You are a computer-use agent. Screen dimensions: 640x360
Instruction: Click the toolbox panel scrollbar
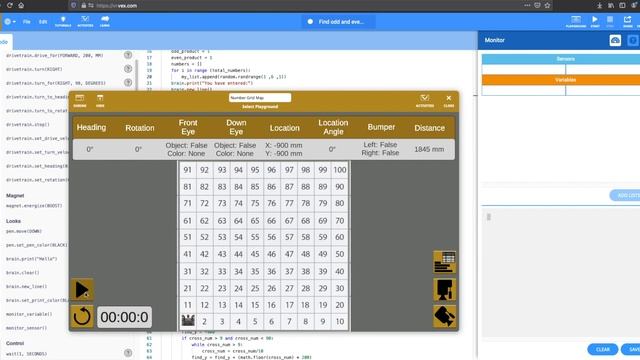point(137,75)
